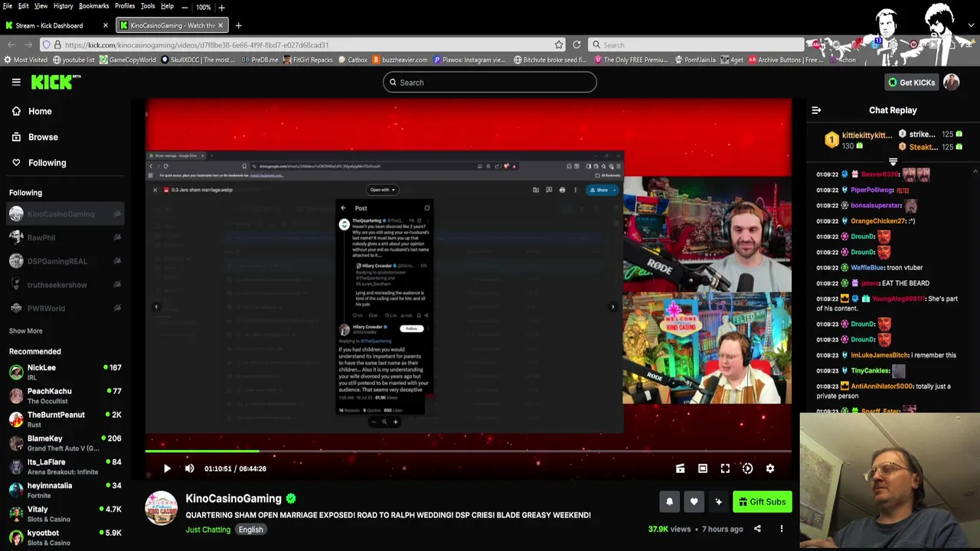Share this video
Screen dimensions: 980x551
click(757, 529)
